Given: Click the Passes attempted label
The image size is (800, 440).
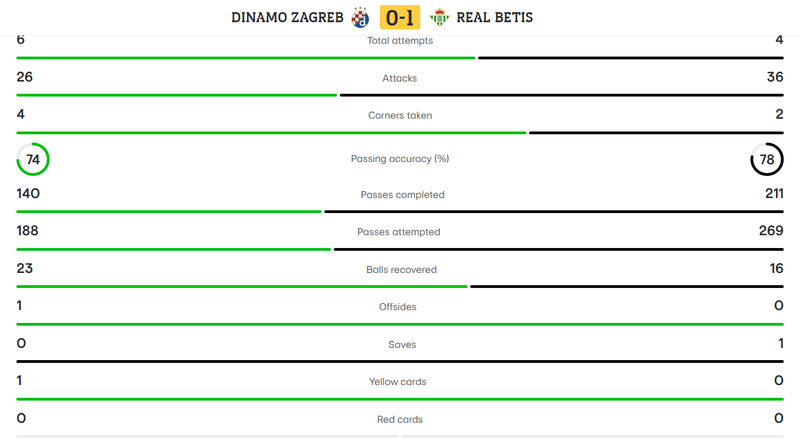Looking at the screenshot, I should point(400,232).
